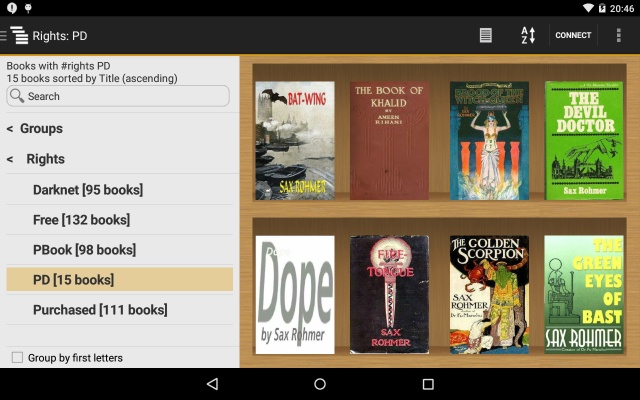Open the Fire-Tongue book cover
Viewport: 640px width, 400px height.
[x=389, y=295]
